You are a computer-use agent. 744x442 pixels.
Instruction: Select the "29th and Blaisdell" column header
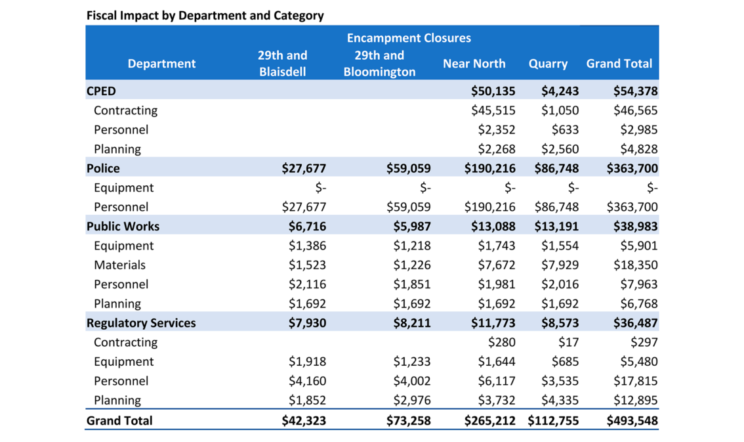282,63
